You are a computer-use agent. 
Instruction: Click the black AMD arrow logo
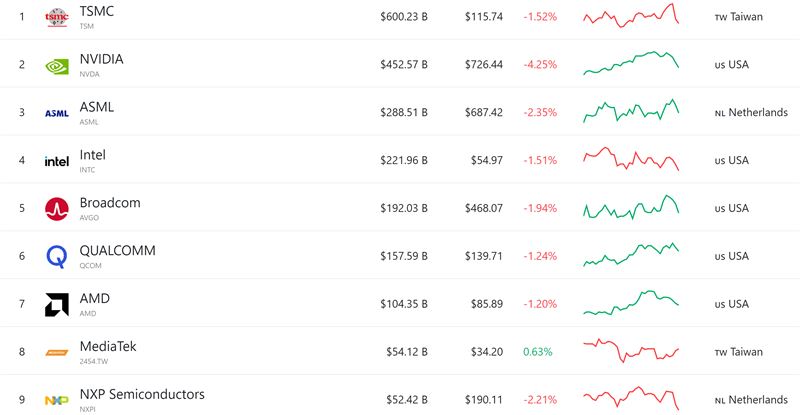pyautogui.click(x=57, y=304)
